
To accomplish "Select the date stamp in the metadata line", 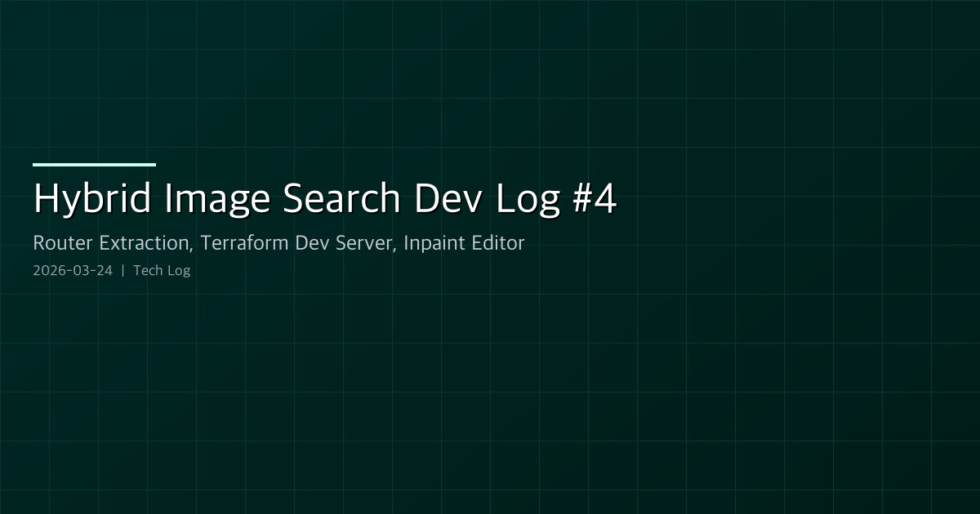I will point(72,270).
